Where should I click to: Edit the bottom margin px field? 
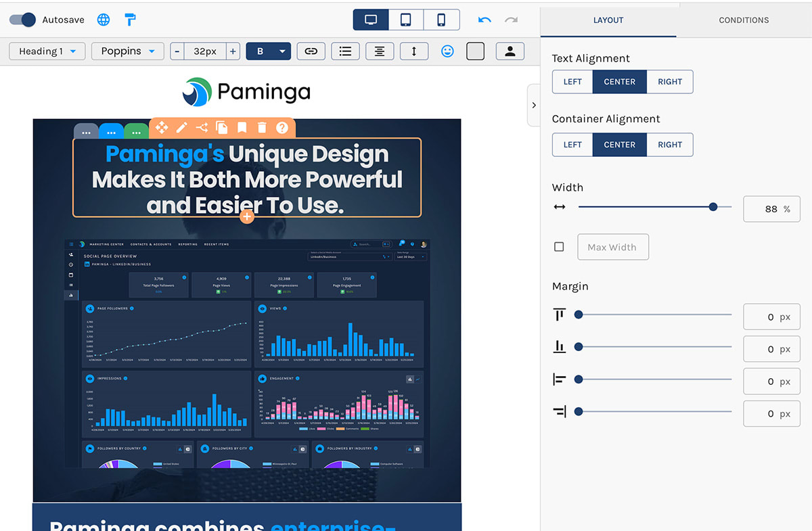tap(771, 349)
